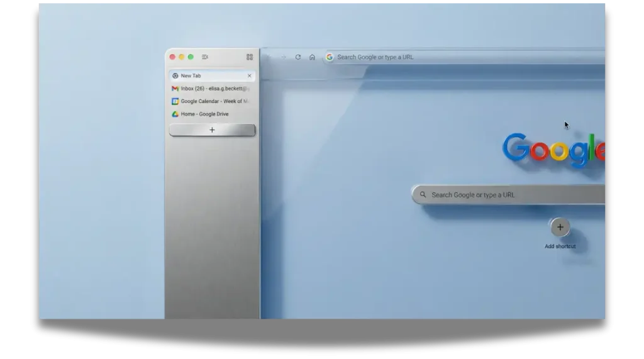Click the Gmail favicon in tab list
The width and height of the screenshot is (644, 359).
[x=175, y=88]
